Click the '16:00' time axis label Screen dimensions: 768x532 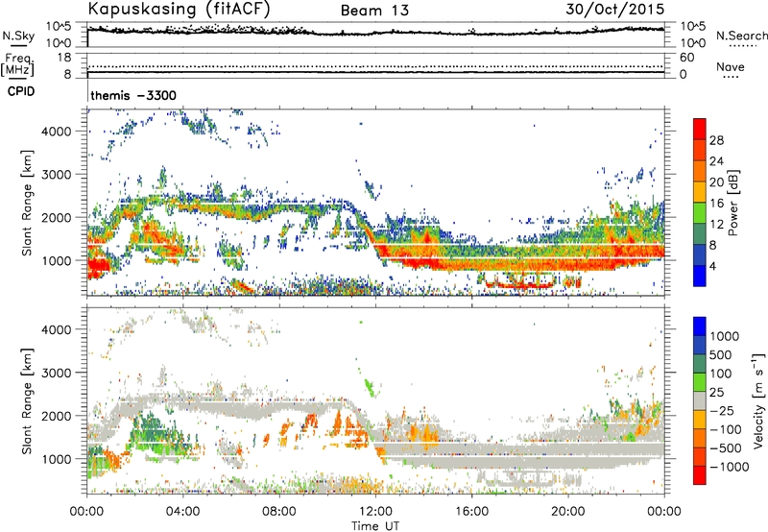tap(471, 512)
